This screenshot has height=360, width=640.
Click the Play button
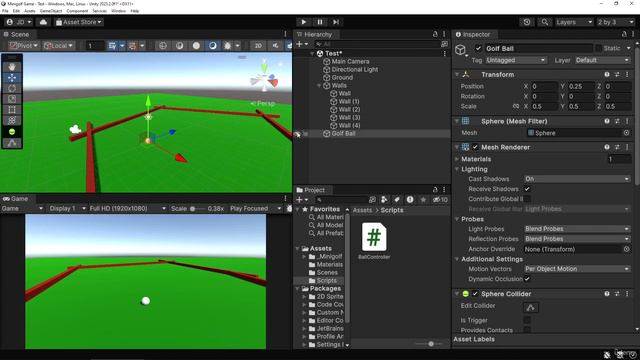tap(303, 22)
